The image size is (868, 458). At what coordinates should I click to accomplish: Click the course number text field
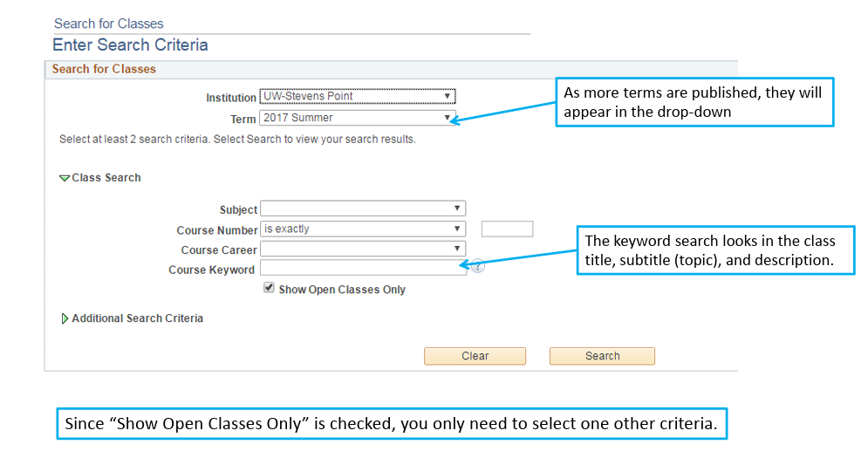click(x=507, y=229)
